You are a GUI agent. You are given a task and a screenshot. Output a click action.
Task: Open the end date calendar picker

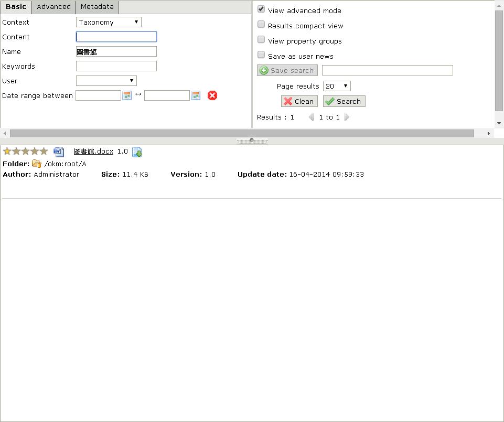196,95
